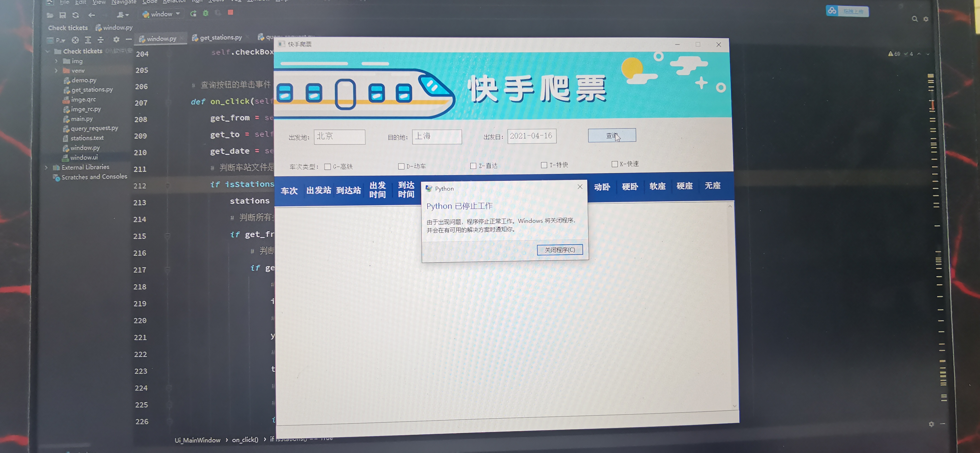Click the Save All disk icon
This screenshot has height=453, width=980.
[63, 15]
